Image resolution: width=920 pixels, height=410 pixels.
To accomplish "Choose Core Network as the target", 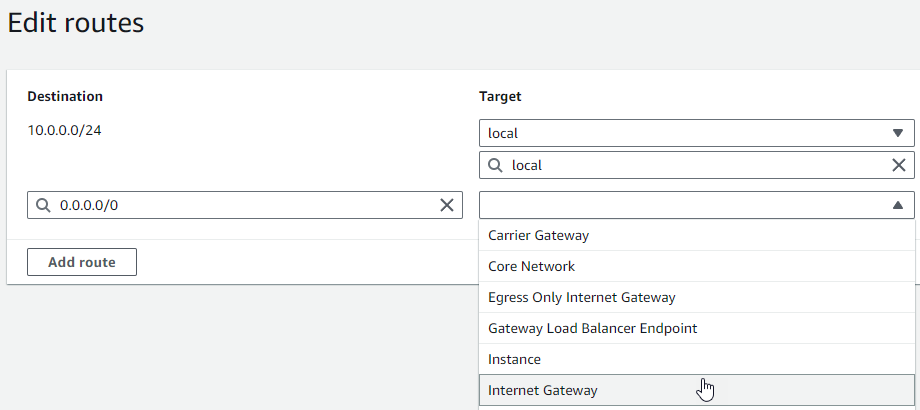I will 531,267.
